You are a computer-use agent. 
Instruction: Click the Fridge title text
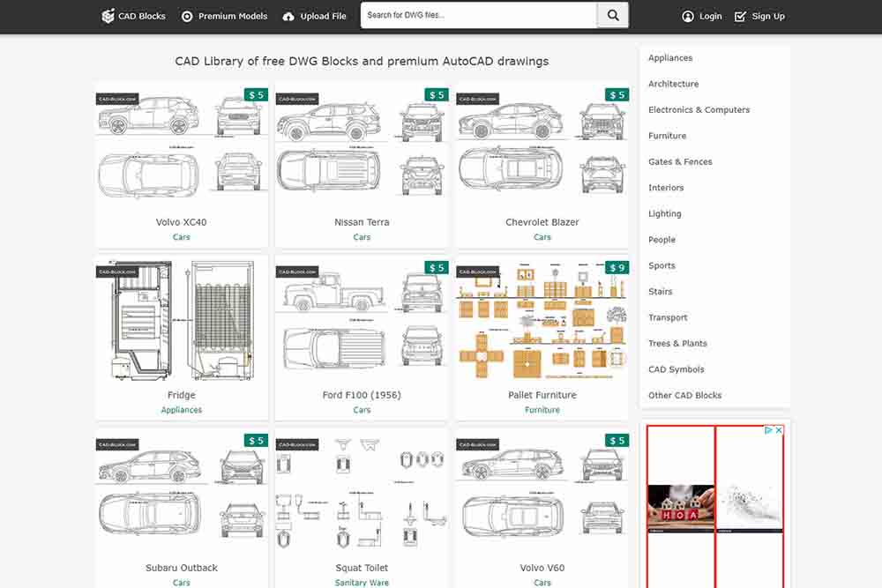point(181,395)
